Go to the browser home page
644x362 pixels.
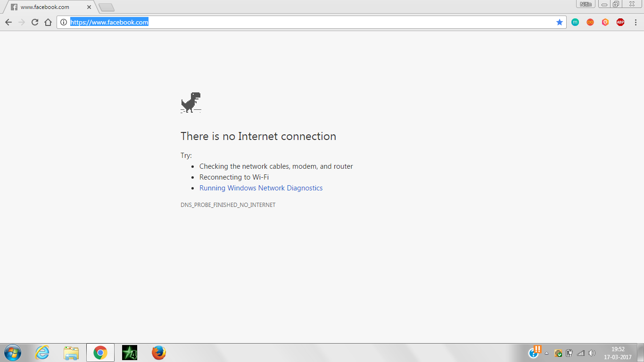pyautogui.click(x=48, y=22)
